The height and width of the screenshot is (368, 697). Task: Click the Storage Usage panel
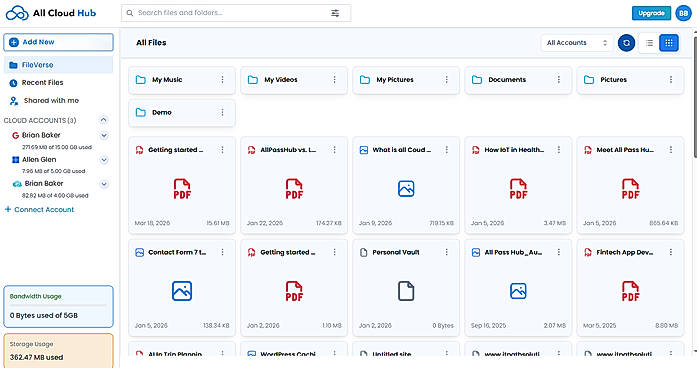pyautogui.click(x=58, y=351)
